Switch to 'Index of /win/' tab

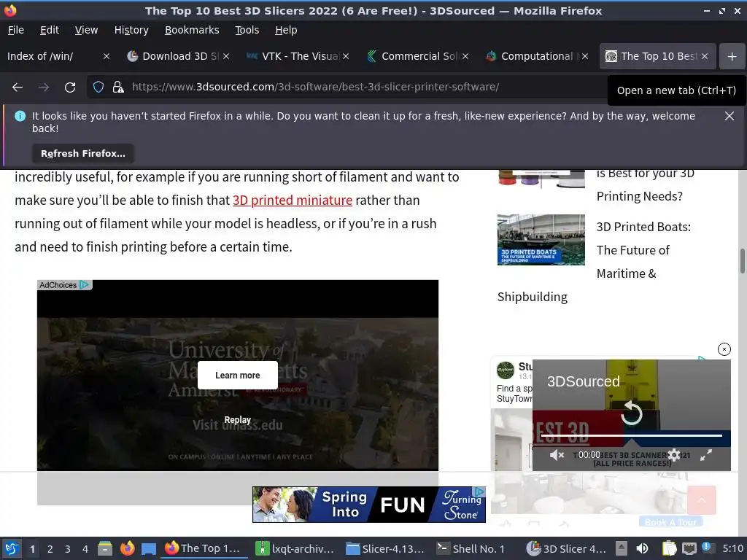click(x=53, y=56)
